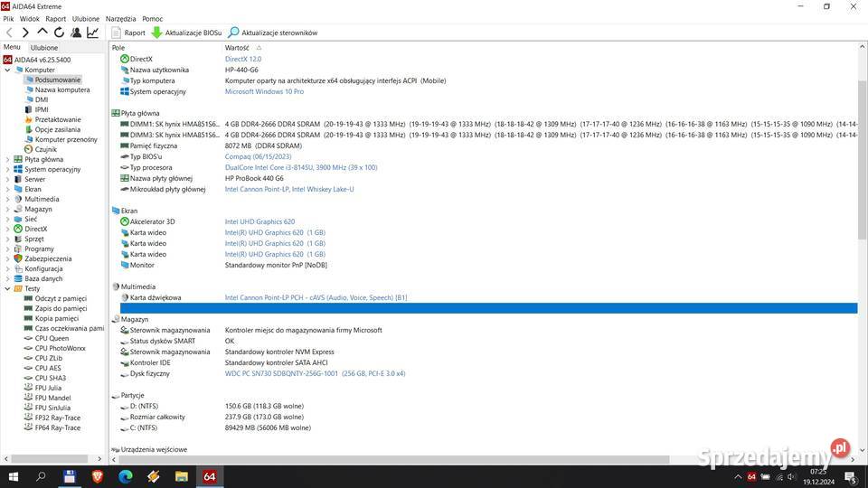Open Intel Cannon Point-LP PCH audio link
Viewport: 868px width, 488px height.
316,297
